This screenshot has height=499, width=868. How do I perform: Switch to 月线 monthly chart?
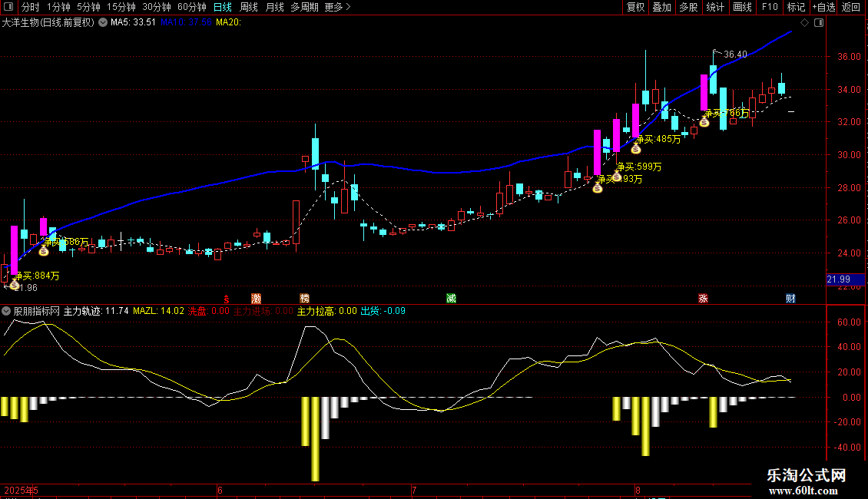274,7
